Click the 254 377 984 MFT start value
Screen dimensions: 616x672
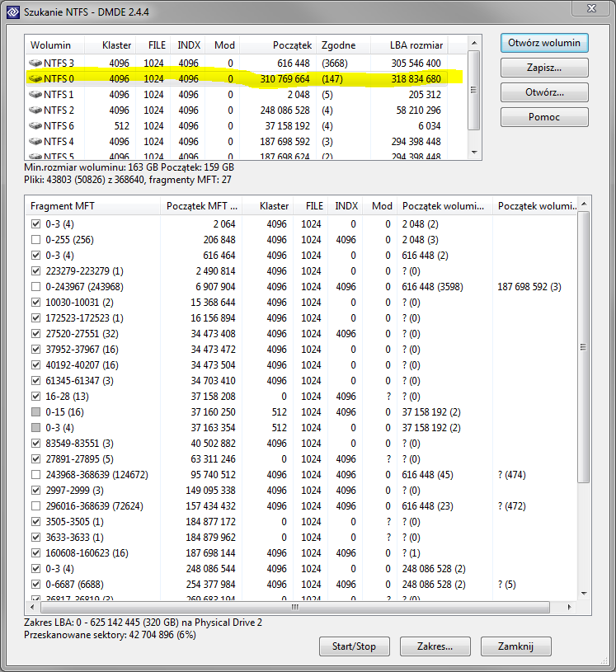[x=210, y=584]
